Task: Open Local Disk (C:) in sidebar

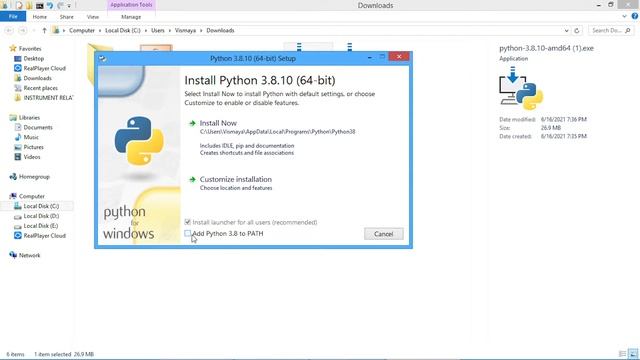Action: pos(41,206)
